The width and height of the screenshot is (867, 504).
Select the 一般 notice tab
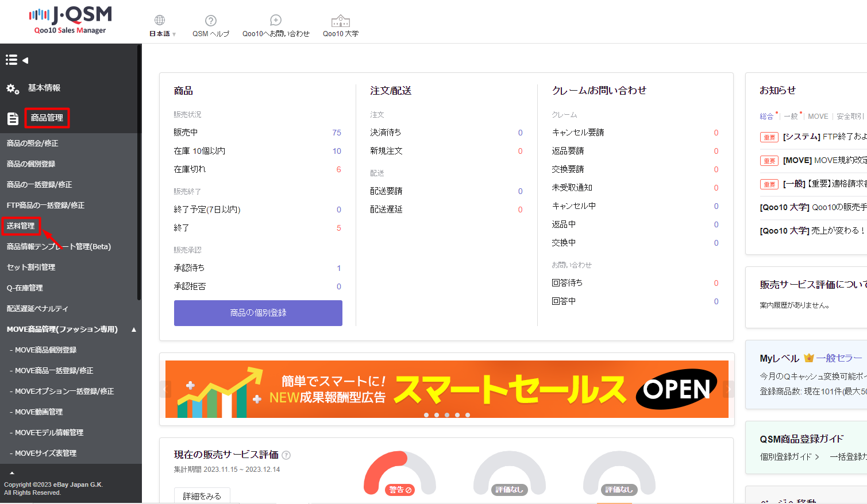pyautogui.click(x=791, y=117)
